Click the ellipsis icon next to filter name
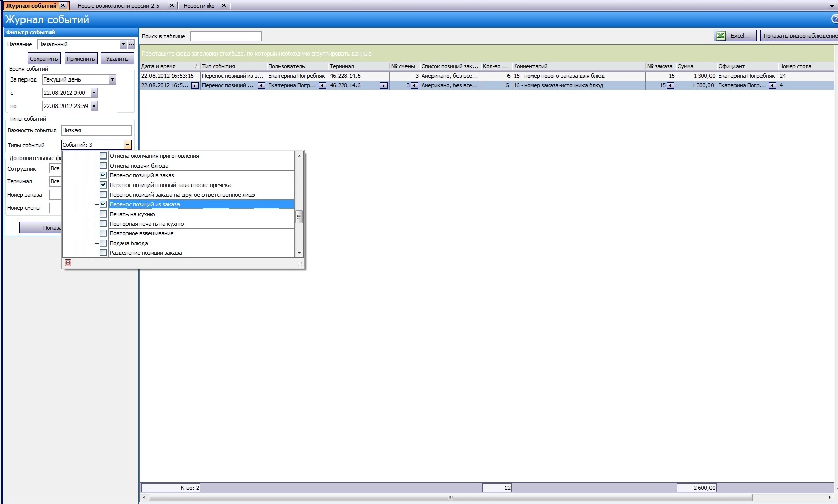 (131, 44)
